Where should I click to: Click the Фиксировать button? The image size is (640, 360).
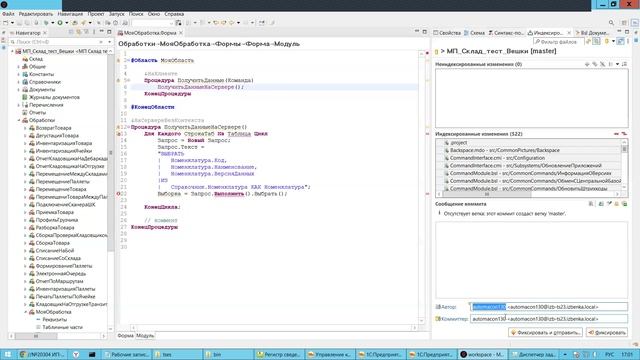pyautogui.click(x=607, y=332)
